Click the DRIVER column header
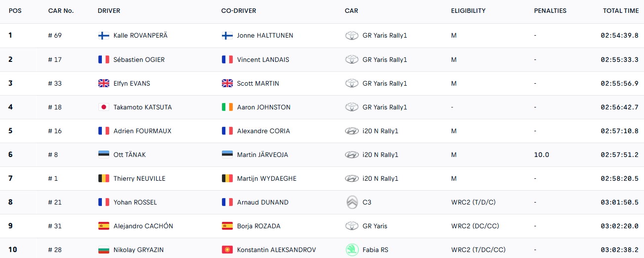This screenshot has width=644, height=258. [x=109, y=11]
